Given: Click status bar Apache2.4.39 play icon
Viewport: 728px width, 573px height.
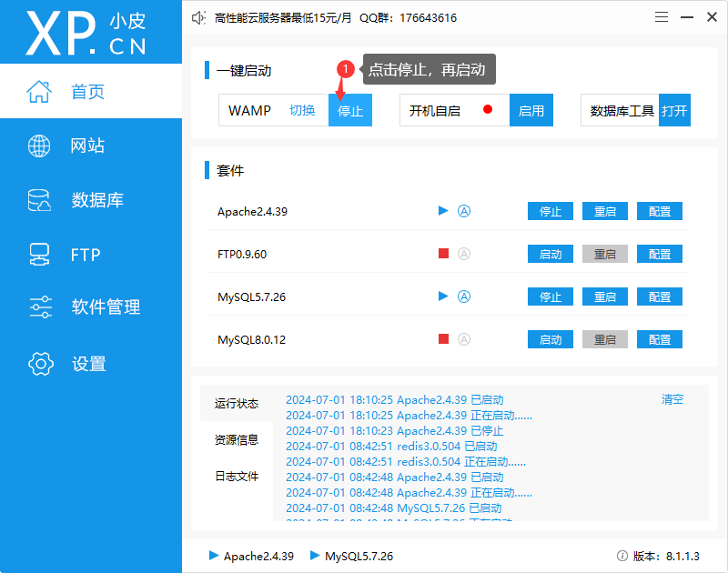Looking at the screenshot, I should [214, 556].
